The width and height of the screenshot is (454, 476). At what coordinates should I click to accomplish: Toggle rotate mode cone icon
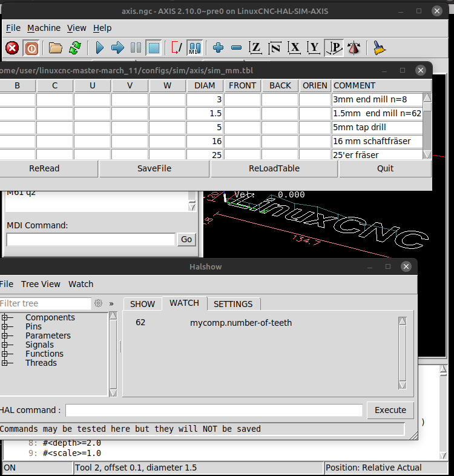click(x=354, y=48)
